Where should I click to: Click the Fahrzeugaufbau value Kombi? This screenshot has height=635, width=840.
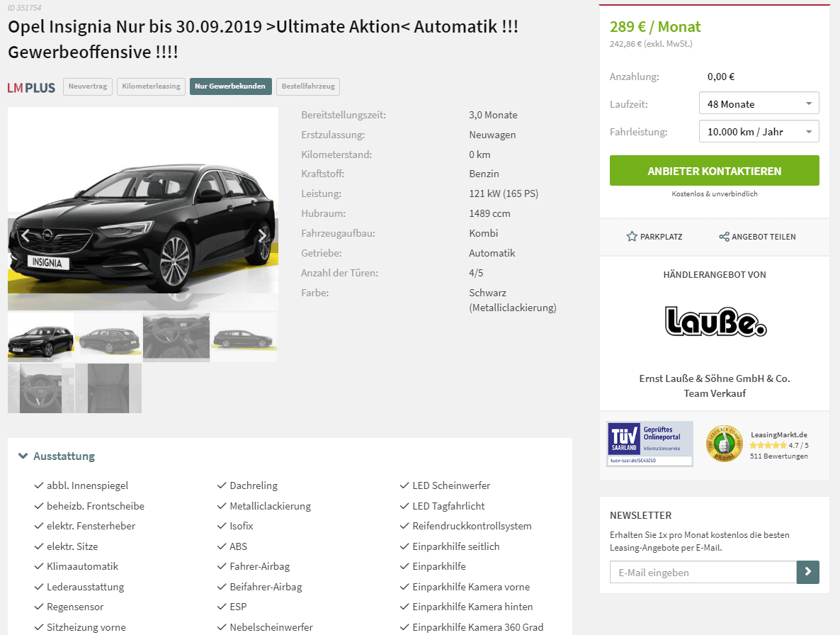tap(483, 233)
